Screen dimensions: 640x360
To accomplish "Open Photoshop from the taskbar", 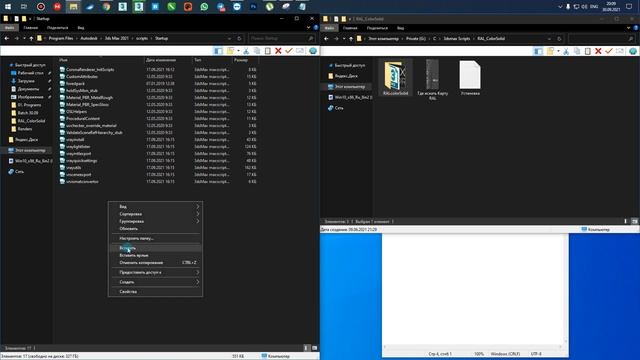I will click(253, 7).
